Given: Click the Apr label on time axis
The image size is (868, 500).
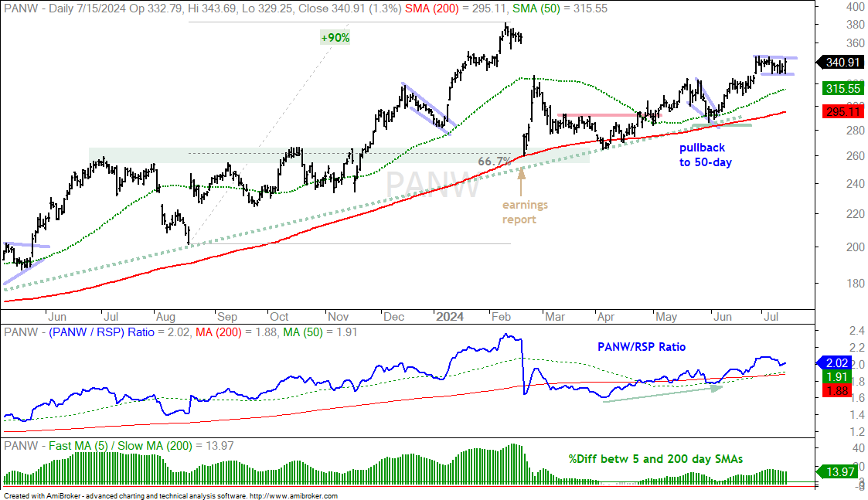Looking at the screenshot, I should (606, 317).
